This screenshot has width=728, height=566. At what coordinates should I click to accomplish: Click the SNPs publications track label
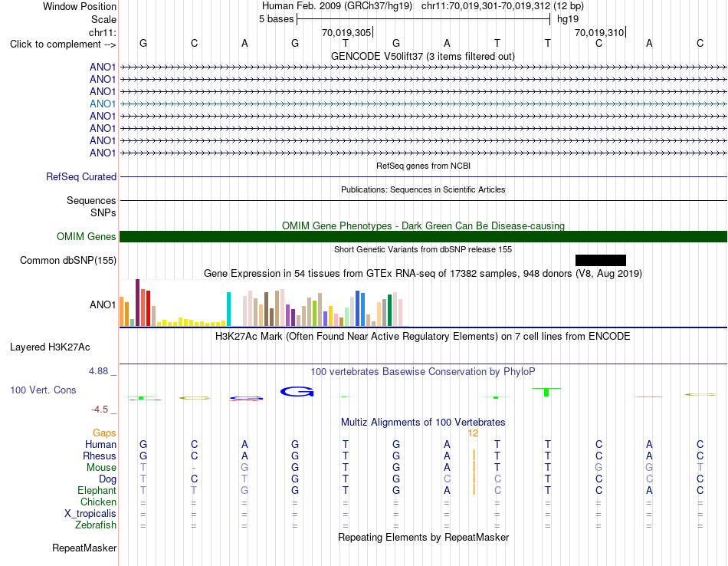pos(103,212)
